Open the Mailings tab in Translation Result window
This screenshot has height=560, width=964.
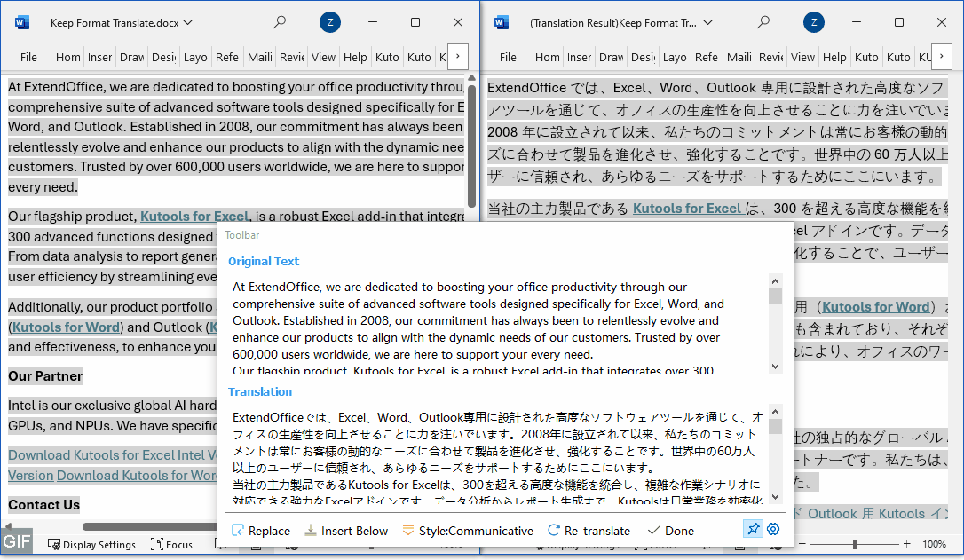(739, 57)
